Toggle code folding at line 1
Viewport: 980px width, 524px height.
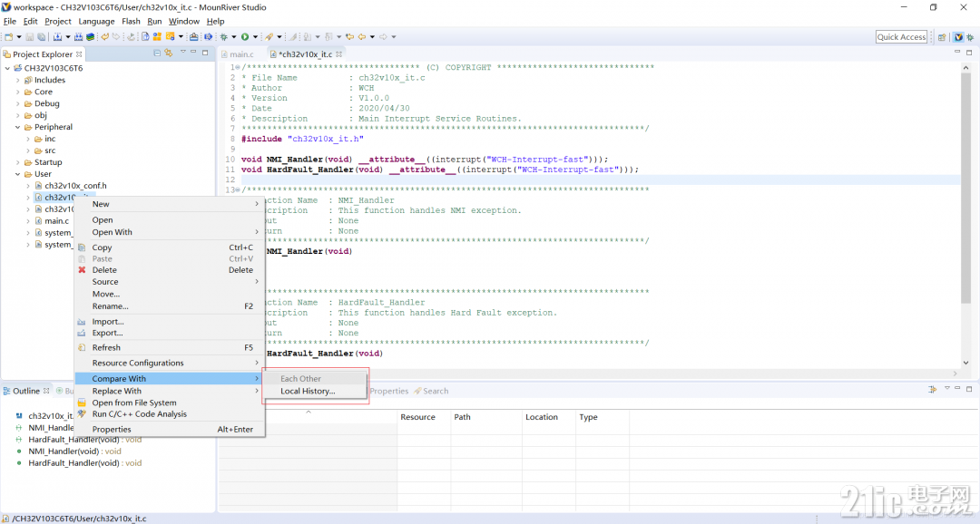pyautogui.click(x=238, y=67)
